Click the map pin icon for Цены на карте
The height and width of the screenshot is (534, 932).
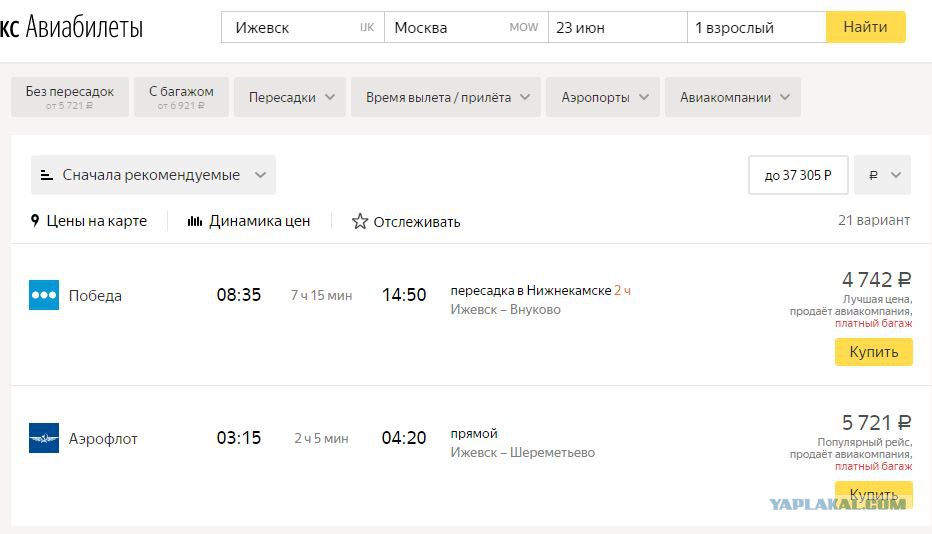35,221
